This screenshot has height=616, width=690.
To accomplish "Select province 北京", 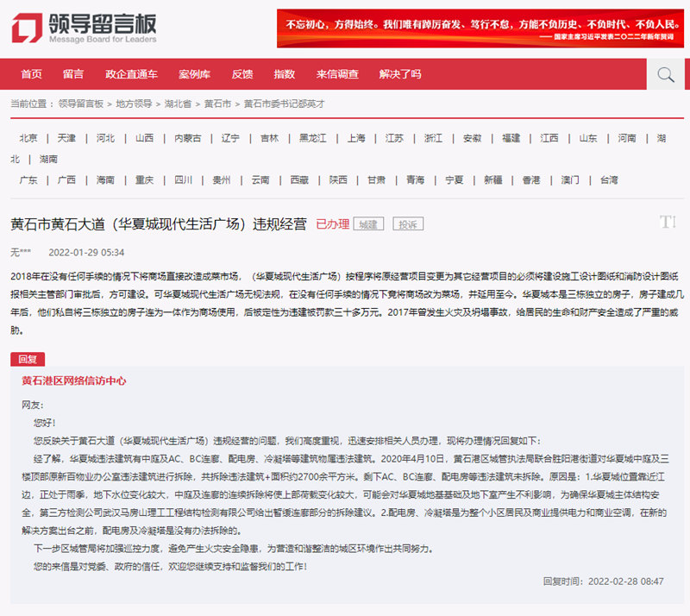I will [x=28, y=138].
